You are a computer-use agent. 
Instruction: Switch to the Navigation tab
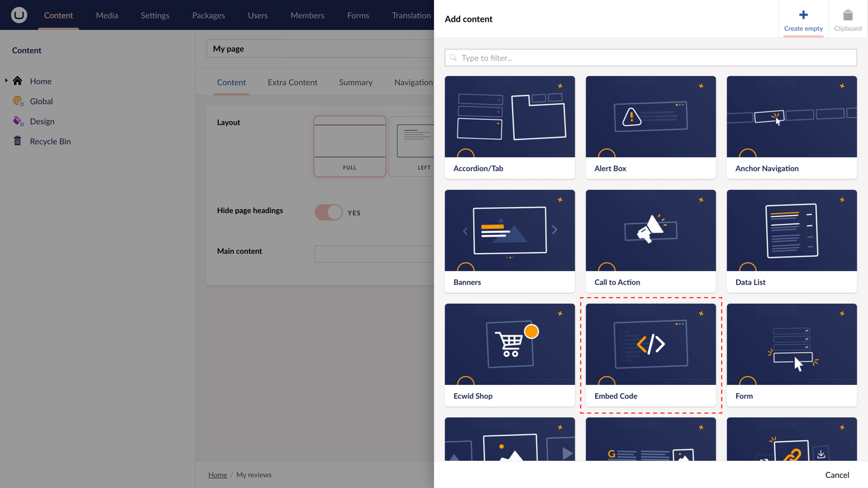pos(413,82)
